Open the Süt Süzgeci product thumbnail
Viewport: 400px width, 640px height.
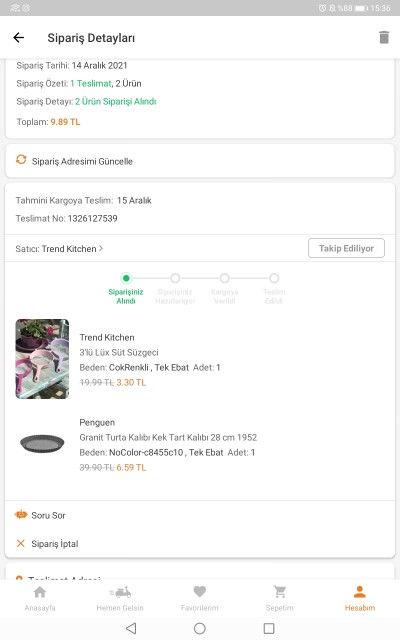[42, 359]
